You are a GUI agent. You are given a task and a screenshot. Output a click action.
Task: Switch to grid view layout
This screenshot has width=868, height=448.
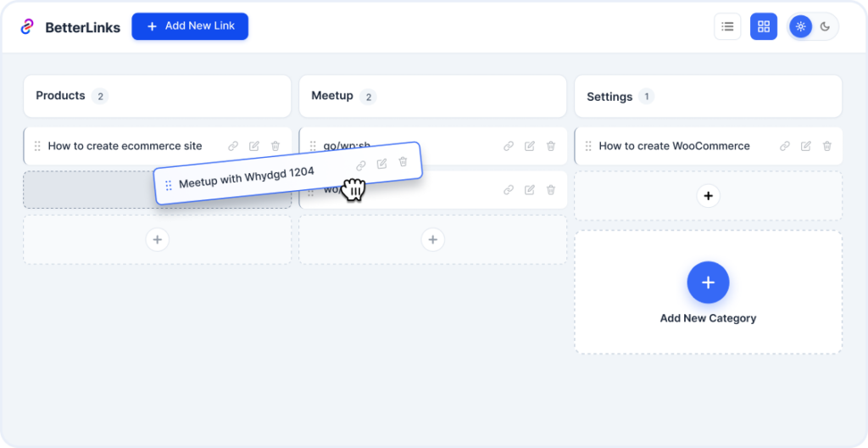click(x=764, y=26)
